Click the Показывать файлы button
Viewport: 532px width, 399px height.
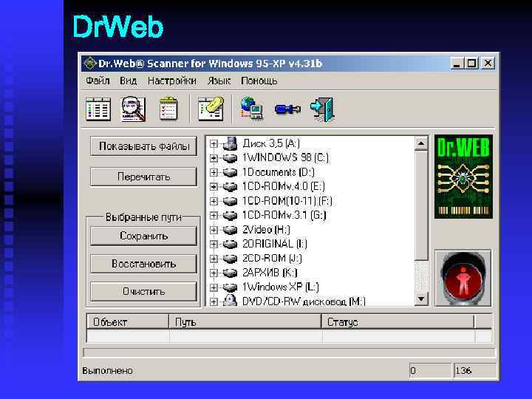(x=144, y=146)
